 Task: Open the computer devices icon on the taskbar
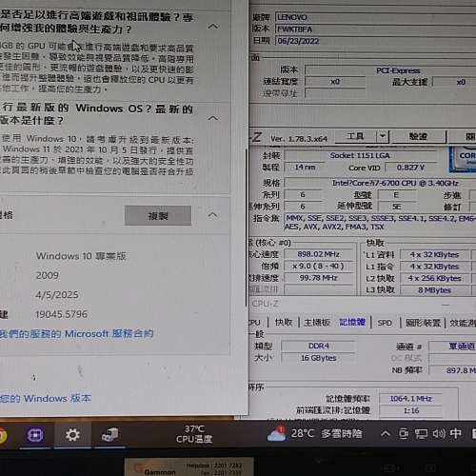pos(109,435)
